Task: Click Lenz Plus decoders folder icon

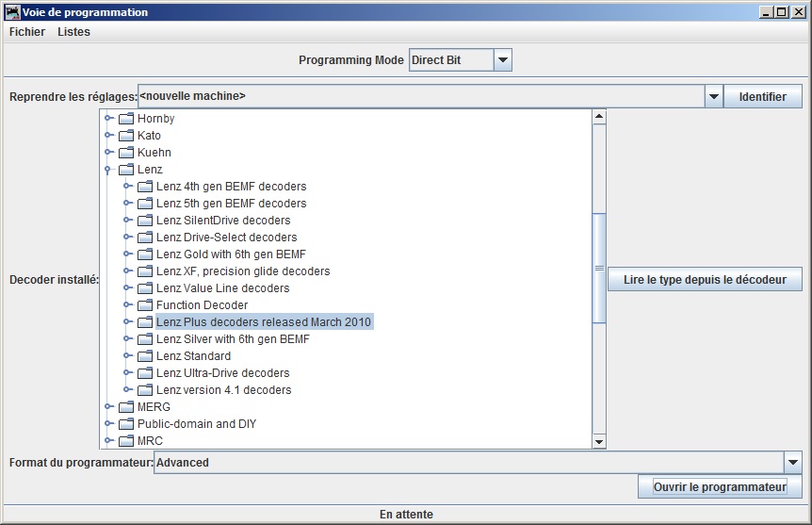Action: [145, 322]
